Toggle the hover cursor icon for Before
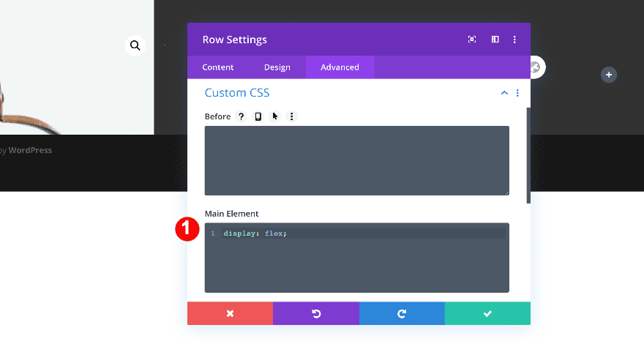 (275, 116)
